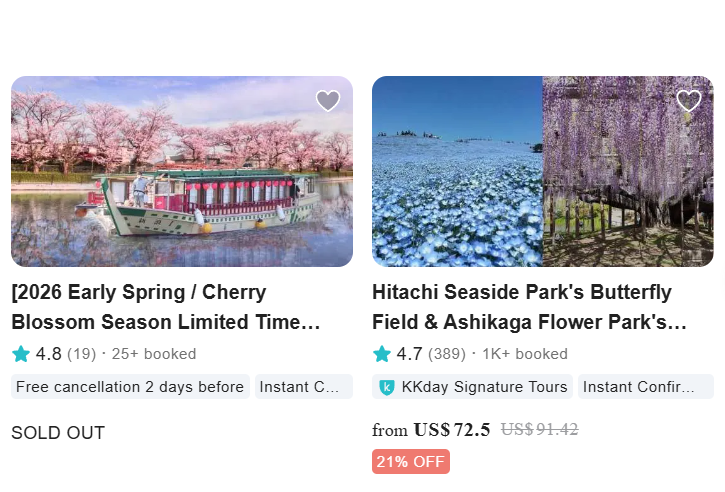Click the 4.8 rating star icon

[21, 354]
